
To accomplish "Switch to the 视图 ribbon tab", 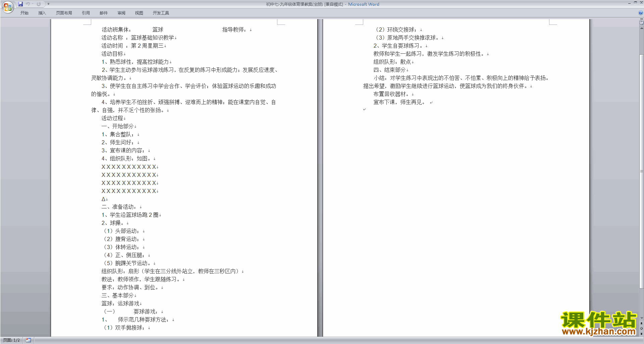I will pyautogui.click(x=139, y=13).
